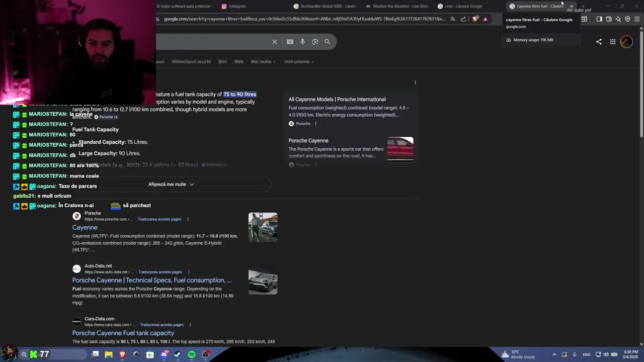Translate the porsche.com result page
This screenshot has height=362, width=644.
click(159, 219)
